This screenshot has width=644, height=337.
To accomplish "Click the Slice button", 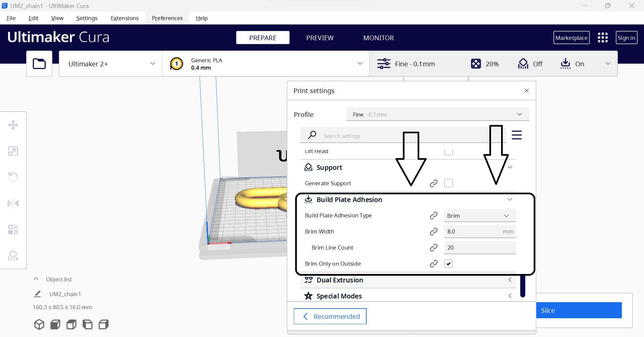I will [579, 310].
